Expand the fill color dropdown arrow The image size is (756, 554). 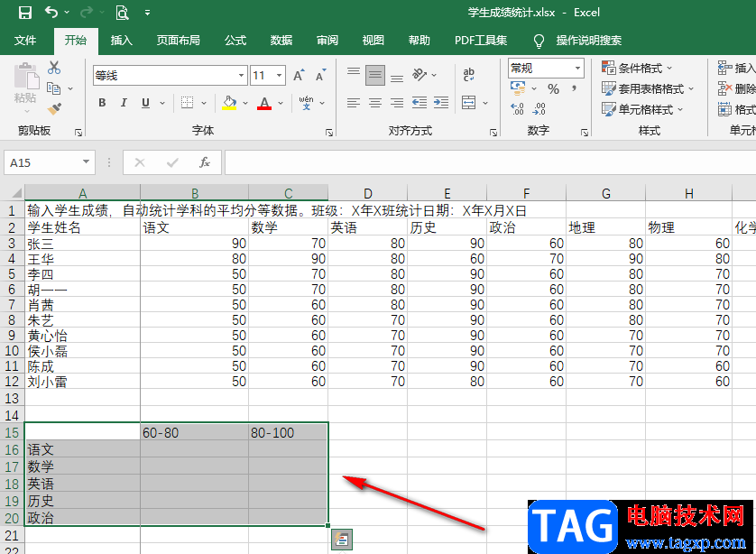(x=245, y=103)
